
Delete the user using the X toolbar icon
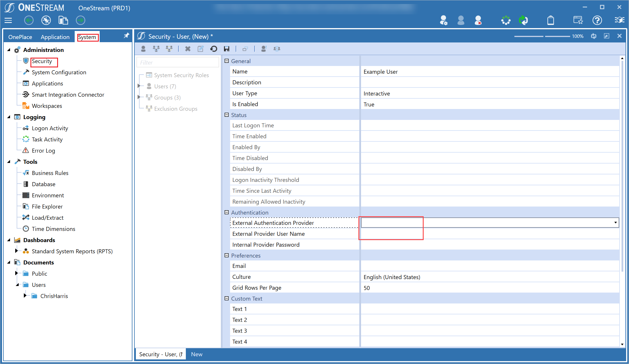tap(188, 49)
